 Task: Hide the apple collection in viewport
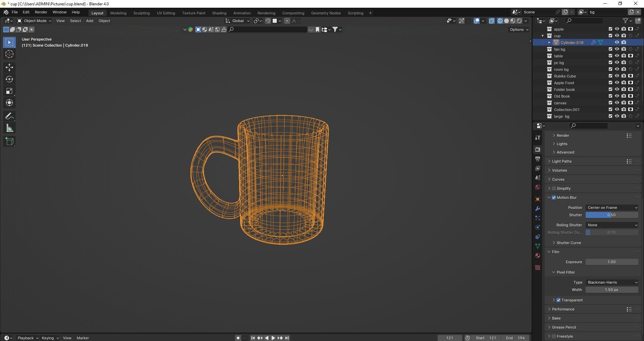[x=617, y=29]
